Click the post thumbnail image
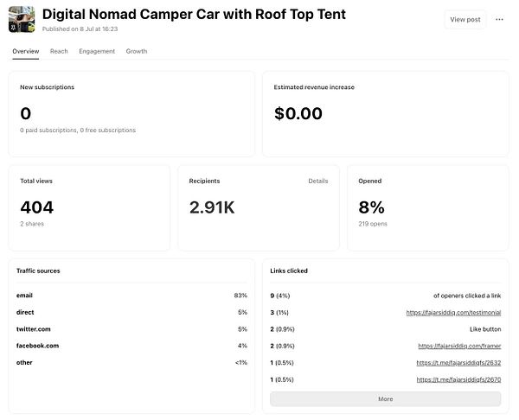Screen dimensions: 519x420 23,19
